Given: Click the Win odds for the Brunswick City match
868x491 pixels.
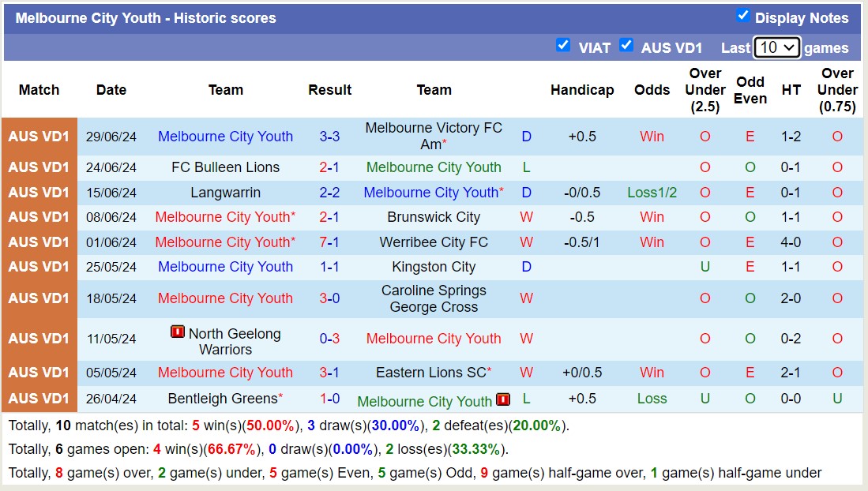Looking at the screenshot, I should pos(652,217).
